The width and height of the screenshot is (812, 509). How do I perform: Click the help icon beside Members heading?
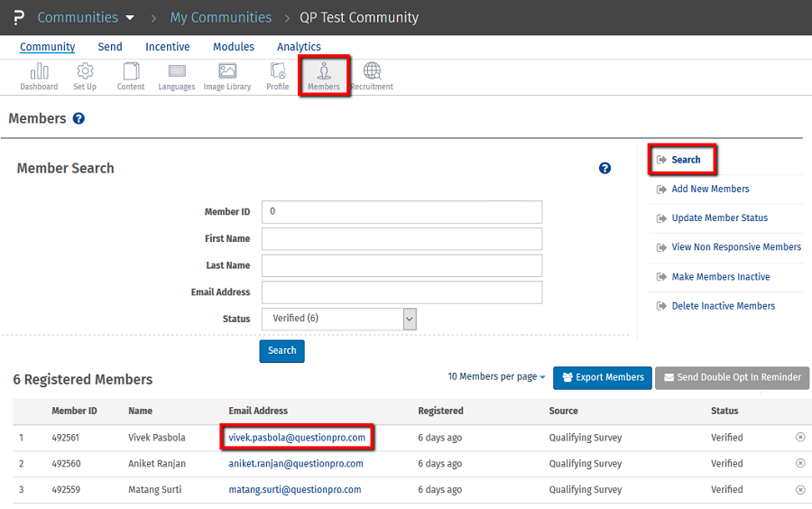(x=78, y=118)
